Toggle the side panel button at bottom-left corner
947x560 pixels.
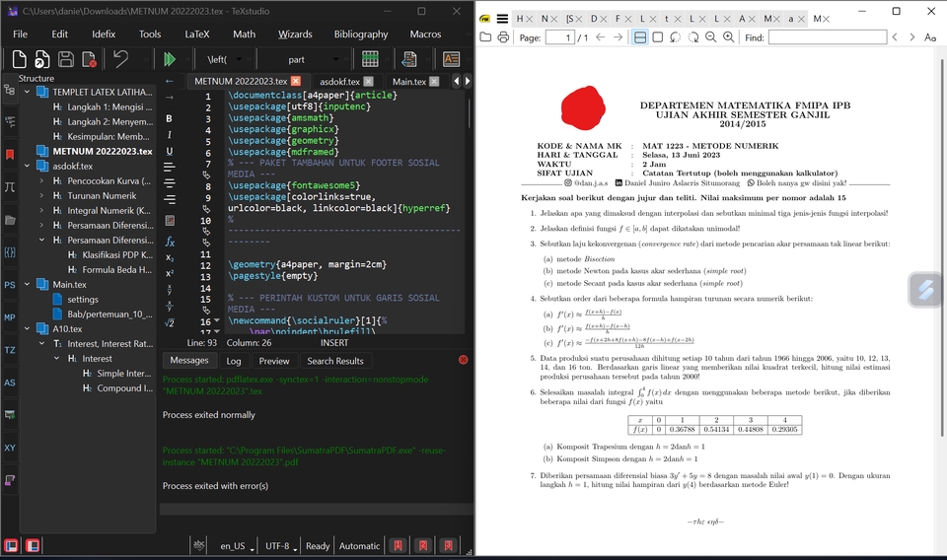point(11,545)
